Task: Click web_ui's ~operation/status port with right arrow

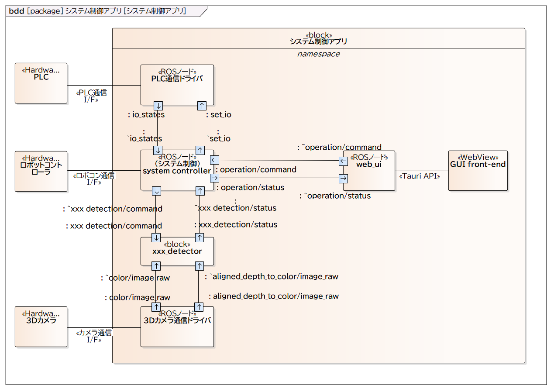Action: (x=344, y=178)
